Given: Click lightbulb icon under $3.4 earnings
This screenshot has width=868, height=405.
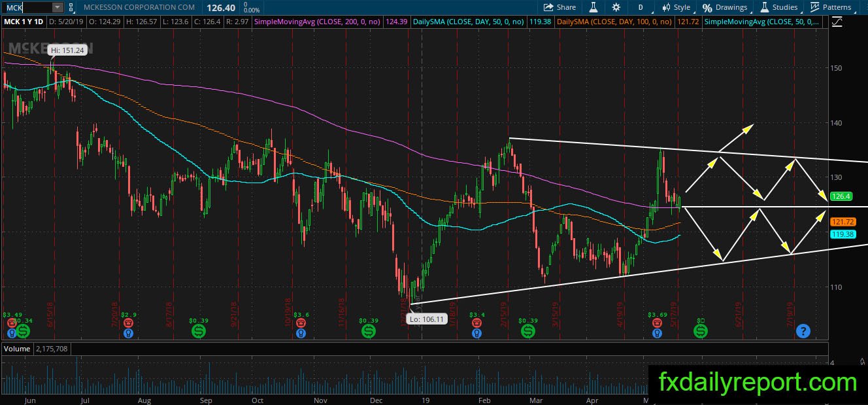Looking at the screenshot, I should coord(477,333).
